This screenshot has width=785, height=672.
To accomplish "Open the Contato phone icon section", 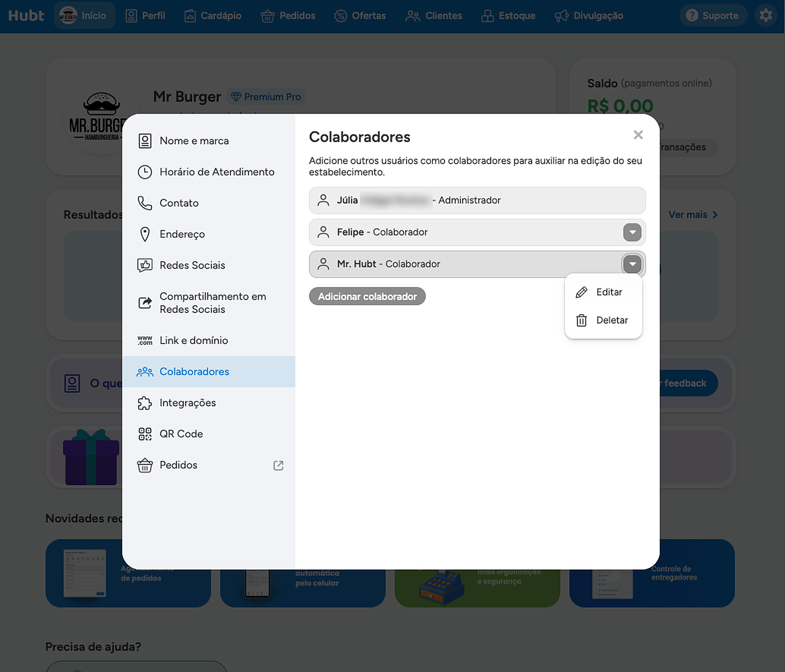I will (145, 203).
